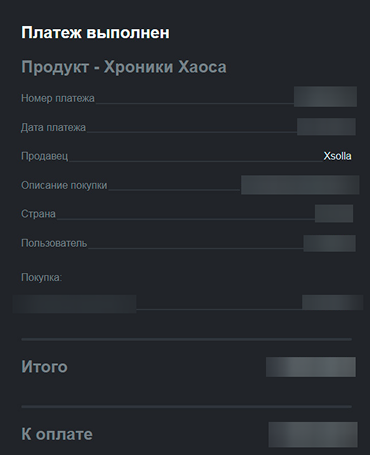Click the blurred payment number value

325,97
